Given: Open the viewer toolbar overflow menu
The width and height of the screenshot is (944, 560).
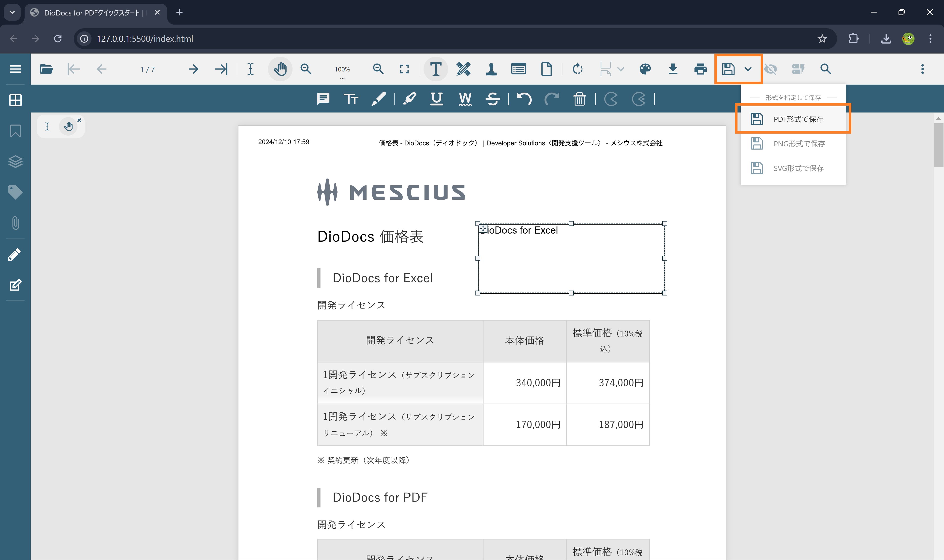Looking at the screenshot, I should tap(922, 69).
